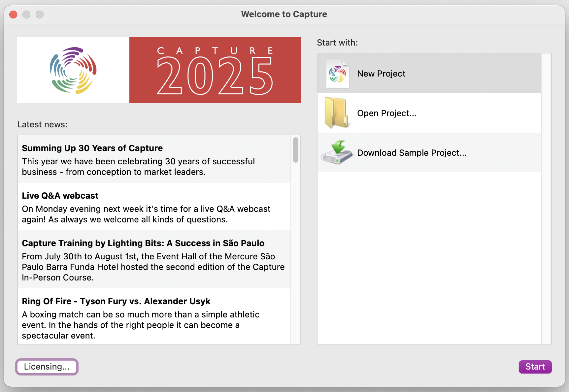Click the Capture swirl logo in banner
Screen dimensions: 569x392
[73, 70]
